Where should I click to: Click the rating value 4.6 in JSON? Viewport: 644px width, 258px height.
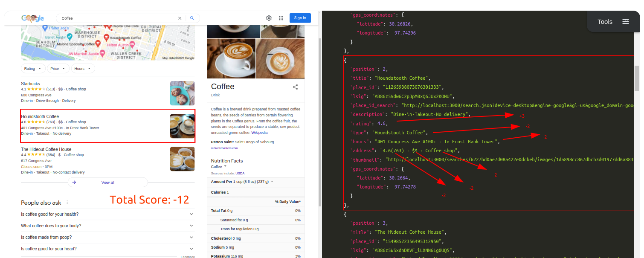pos(382,123)
